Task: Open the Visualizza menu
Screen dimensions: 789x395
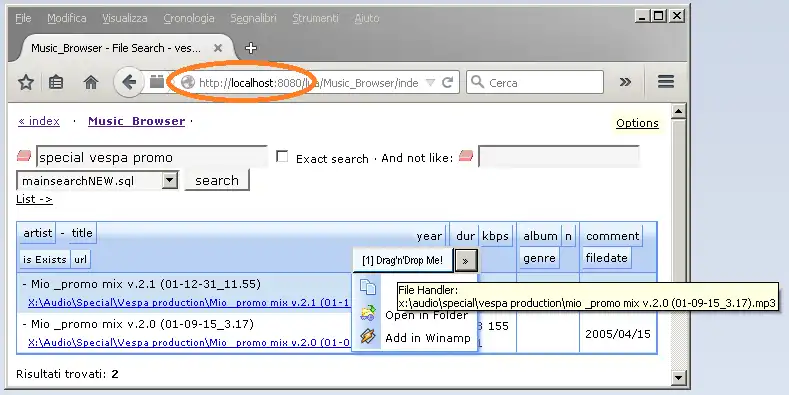Action: (125, 19)
